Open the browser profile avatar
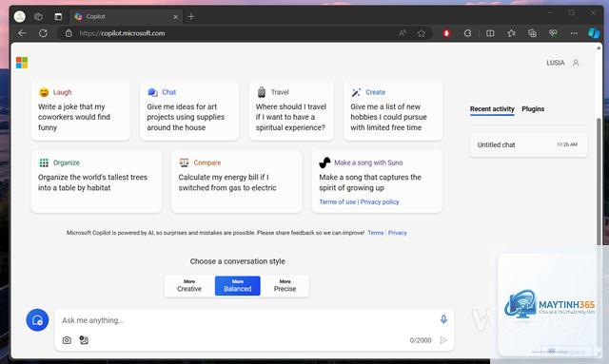The image size is (609, 364). pyautogui.click(x=19, y=16)
